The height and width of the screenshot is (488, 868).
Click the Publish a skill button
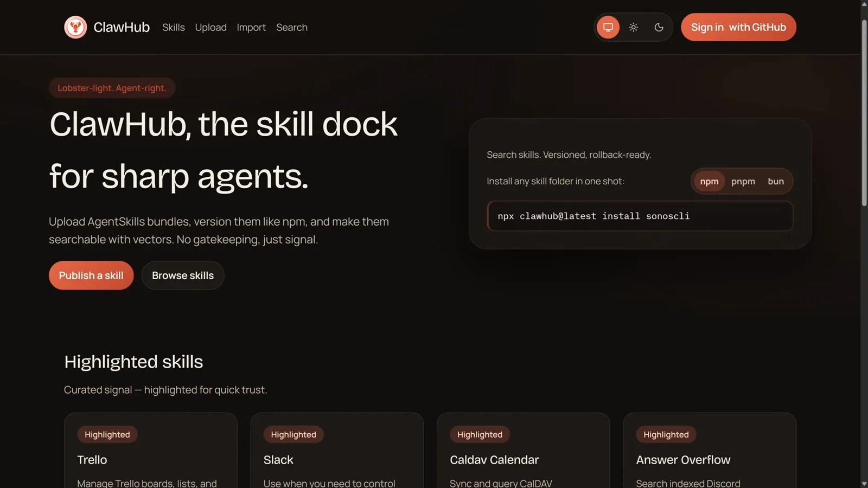[x=91, y=275]
